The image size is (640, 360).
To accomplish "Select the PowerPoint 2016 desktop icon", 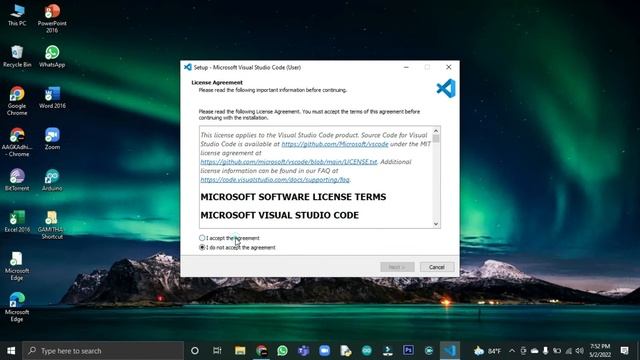I will 52,18.
